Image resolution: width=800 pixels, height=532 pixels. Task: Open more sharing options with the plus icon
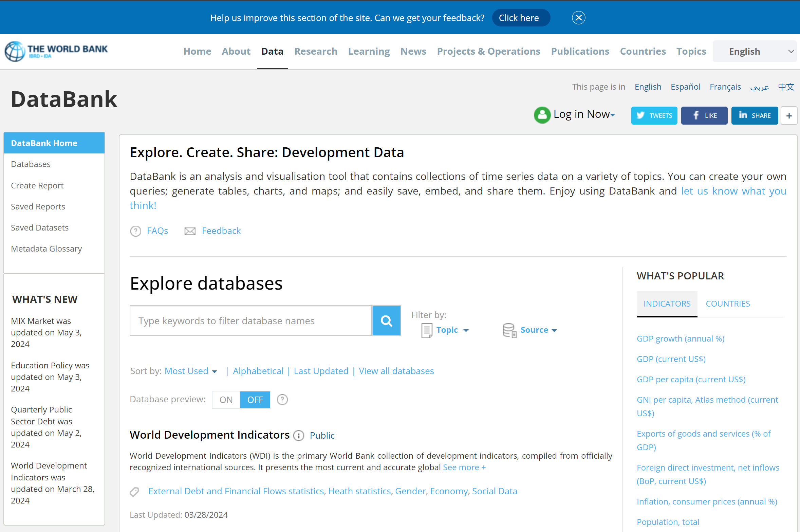coord(789,116)
